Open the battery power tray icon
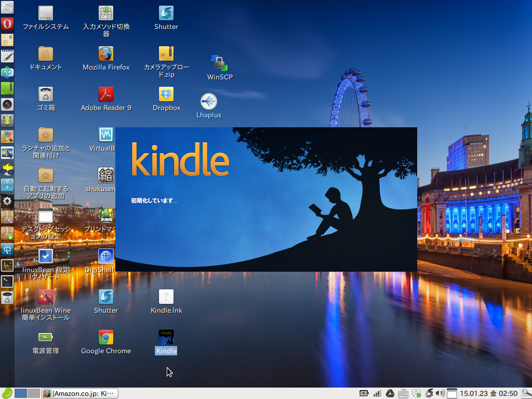This screenshot has width=532, height=399. tap(364, 394)
